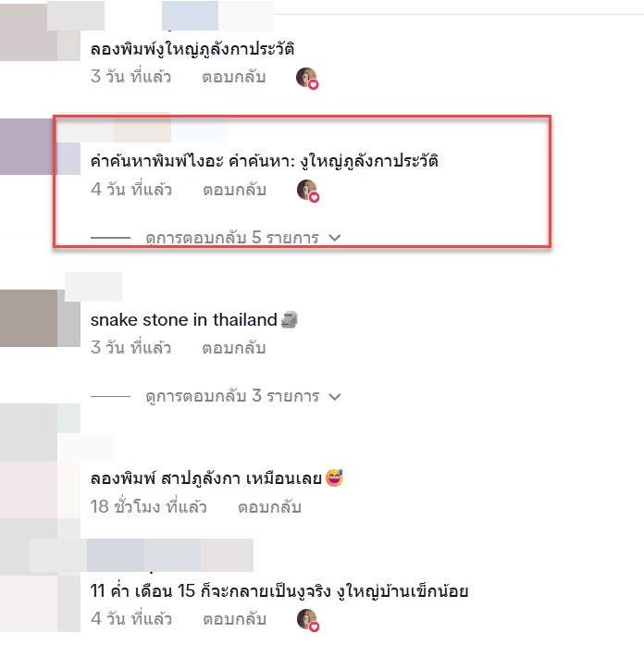The height and width of the screenshot is (657, 644).
Task: Reply to the highlighted search-term comment
Action: [x=235, y=190]
